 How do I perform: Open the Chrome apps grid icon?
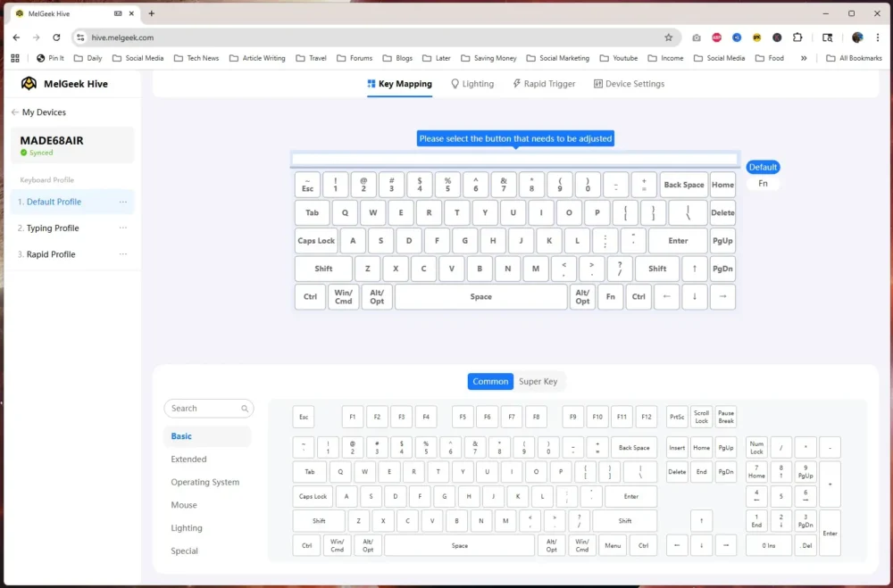click(15, 58)
